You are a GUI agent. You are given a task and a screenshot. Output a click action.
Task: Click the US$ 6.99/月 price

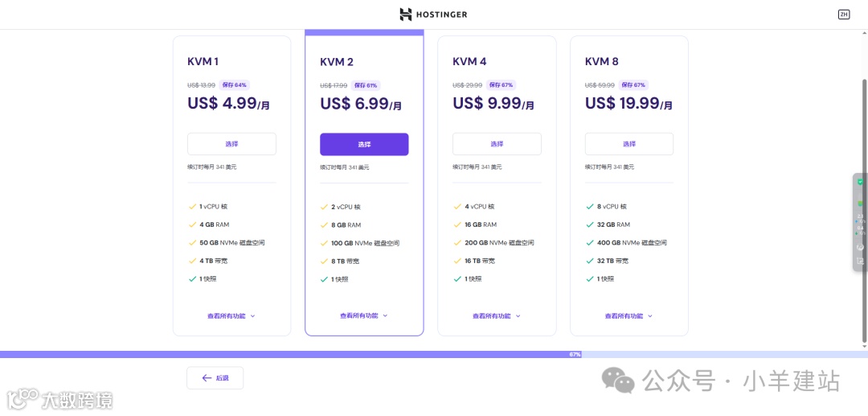coord(361,104)
